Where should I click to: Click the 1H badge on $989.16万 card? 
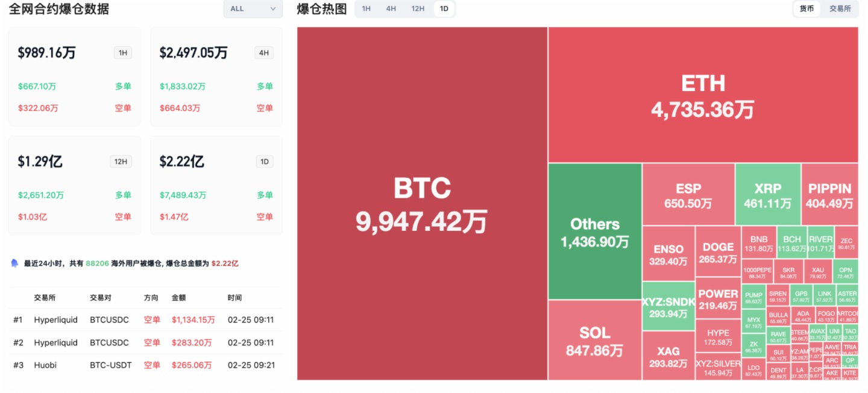pos(123,53)
